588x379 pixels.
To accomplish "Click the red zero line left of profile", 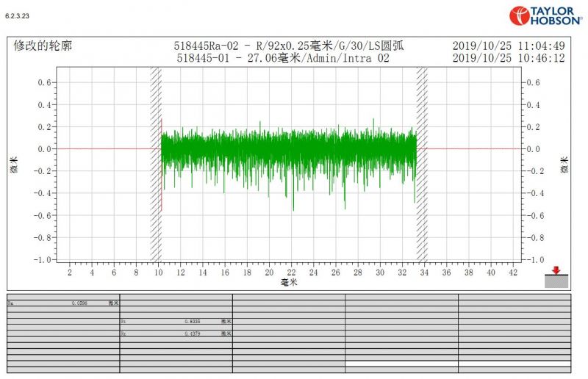I will pyautogui.click(x=103, y=148).
